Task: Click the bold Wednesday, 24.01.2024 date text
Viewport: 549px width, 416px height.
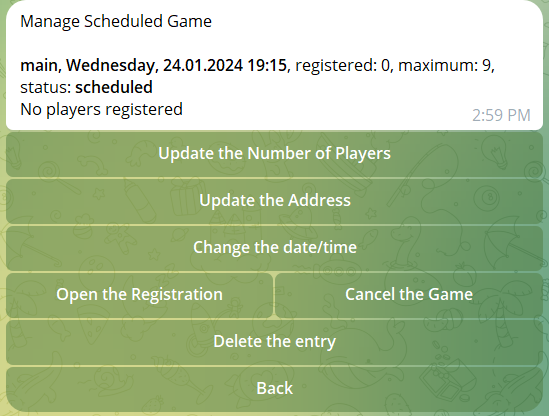Action: pyautogui.click(x=155, y=65)
